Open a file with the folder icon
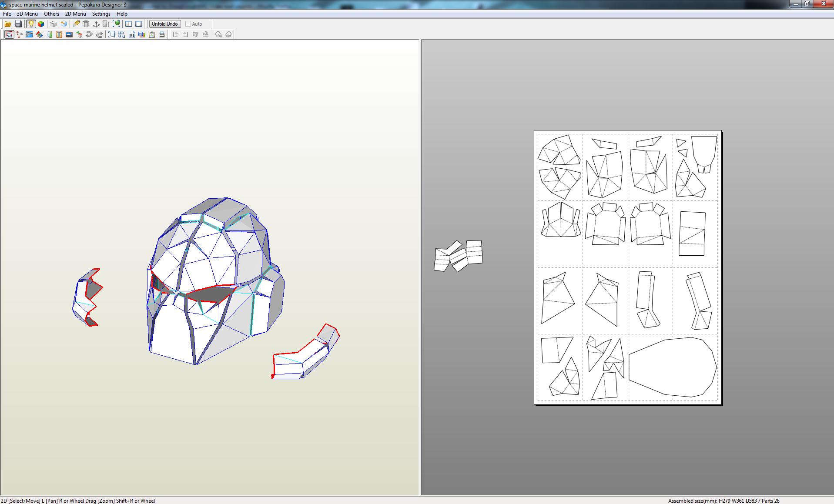The width and height of the screenshot is (834, 504). pyautogui.click(x=8, y=24)
